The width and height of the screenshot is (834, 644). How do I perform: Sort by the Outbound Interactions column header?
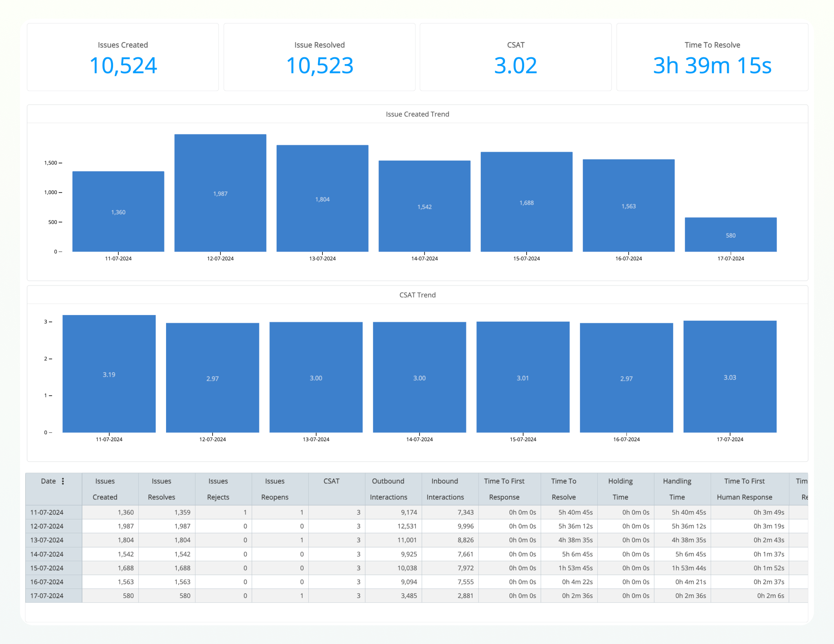[388, 489]
